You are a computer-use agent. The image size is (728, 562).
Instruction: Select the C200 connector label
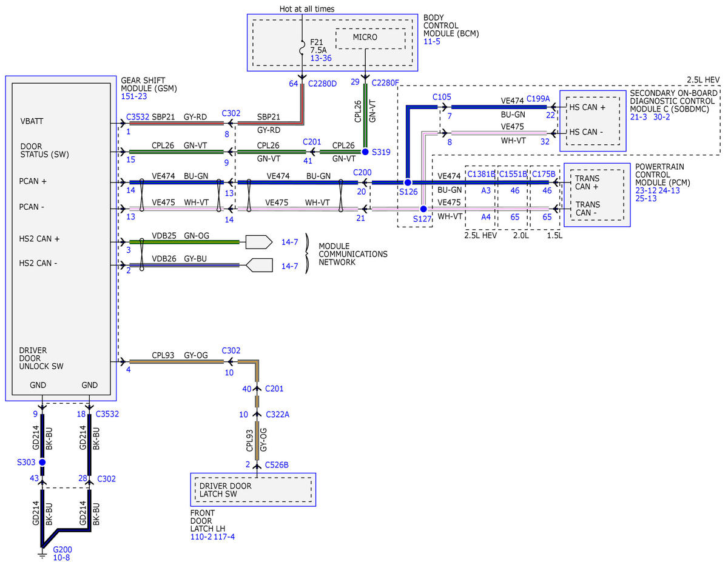[362, 173]
